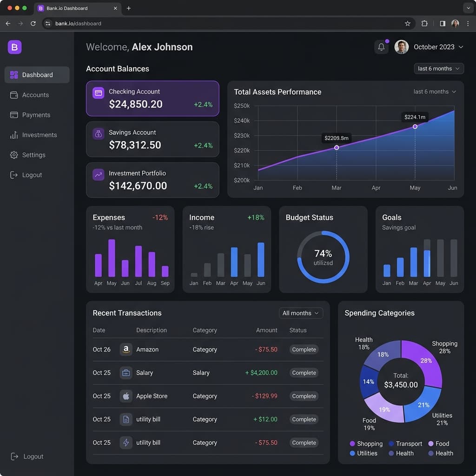Click the Shopping legend color dot

point(352,443)
